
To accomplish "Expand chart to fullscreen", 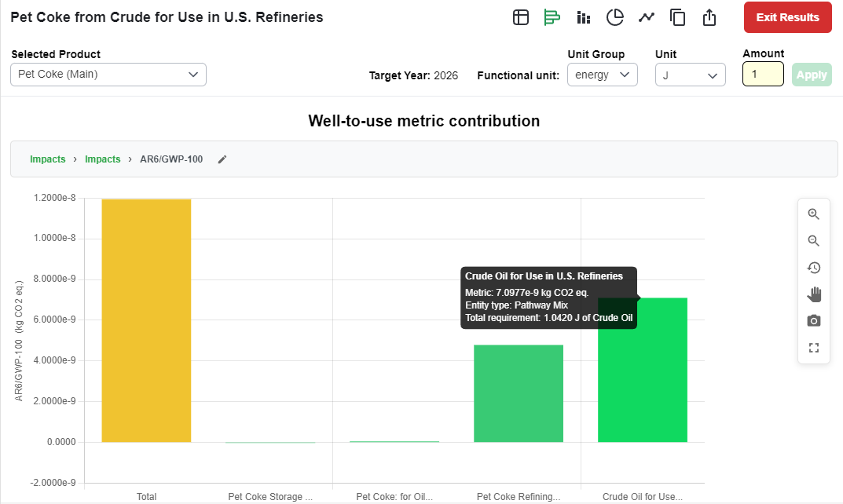I will click(x=813, y=348).
